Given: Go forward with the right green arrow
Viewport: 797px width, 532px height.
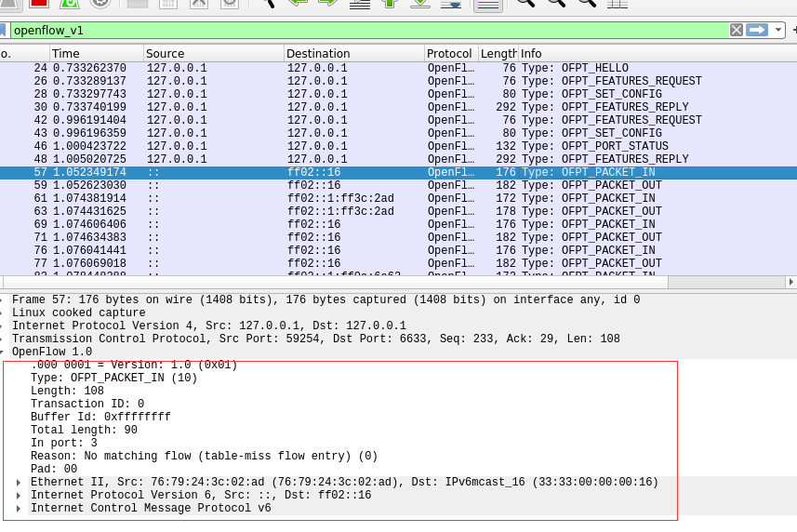Looking at the screenshot, I should tap(328, 3).
